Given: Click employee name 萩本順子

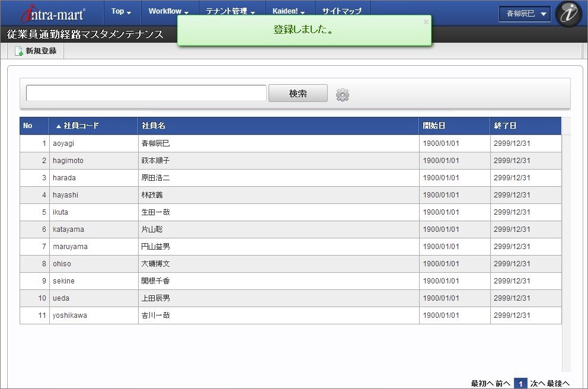Looking at the screenshot, I should point(156,161).
